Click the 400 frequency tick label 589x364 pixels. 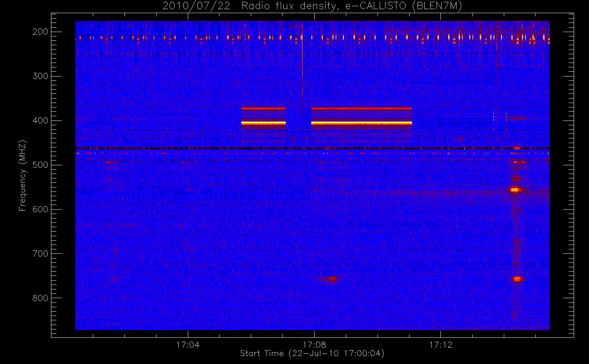click(40, 120)
